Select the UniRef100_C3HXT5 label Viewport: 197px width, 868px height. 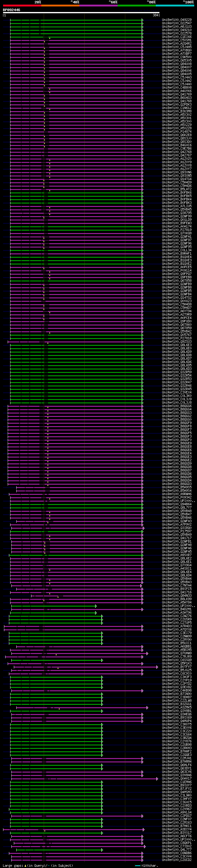pos(177,725)
